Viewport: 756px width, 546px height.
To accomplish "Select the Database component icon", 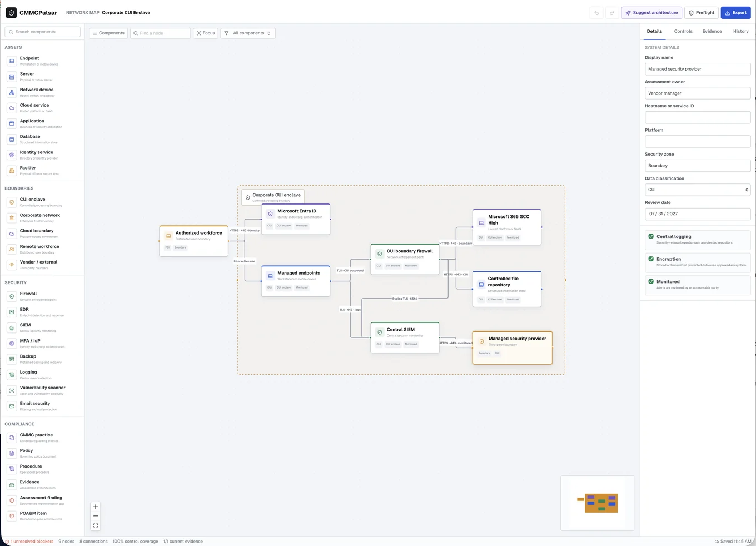I will (12, 140).
